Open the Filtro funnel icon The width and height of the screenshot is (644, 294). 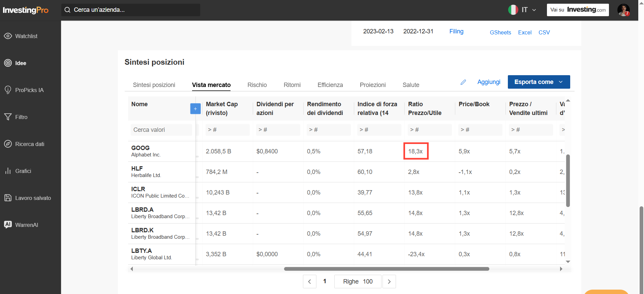pos(8,117)
